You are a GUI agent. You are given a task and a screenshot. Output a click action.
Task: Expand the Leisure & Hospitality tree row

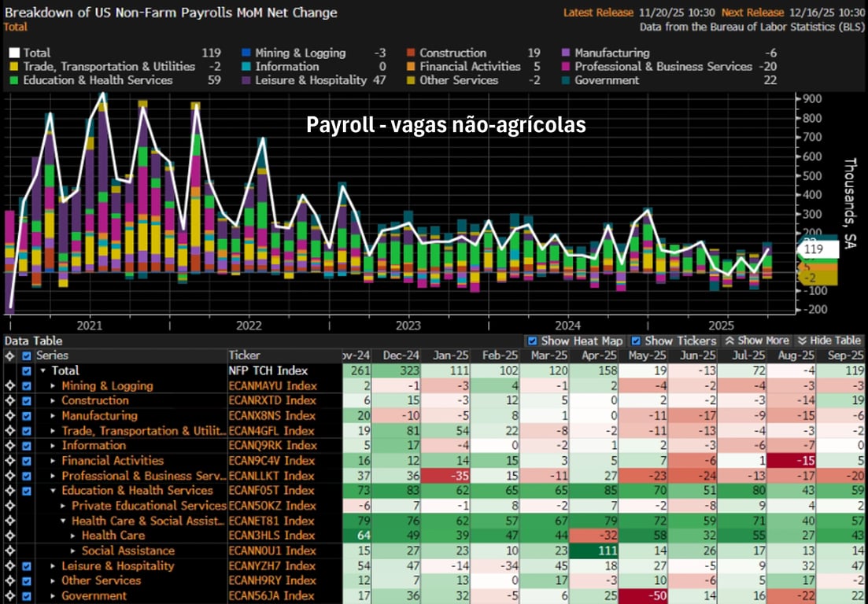pos(54,565)
